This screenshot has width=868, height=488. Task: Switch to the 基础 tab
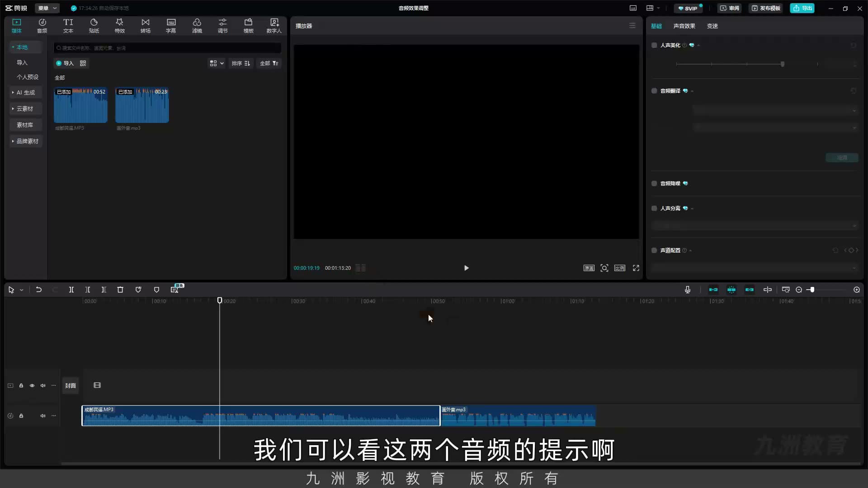[x=656, y=26]
